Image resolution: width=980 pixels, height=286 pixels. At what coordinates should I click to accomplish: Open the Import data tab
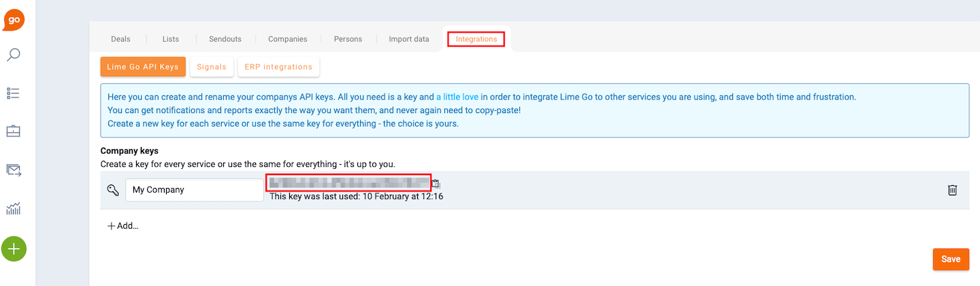[x=409, y=39]
